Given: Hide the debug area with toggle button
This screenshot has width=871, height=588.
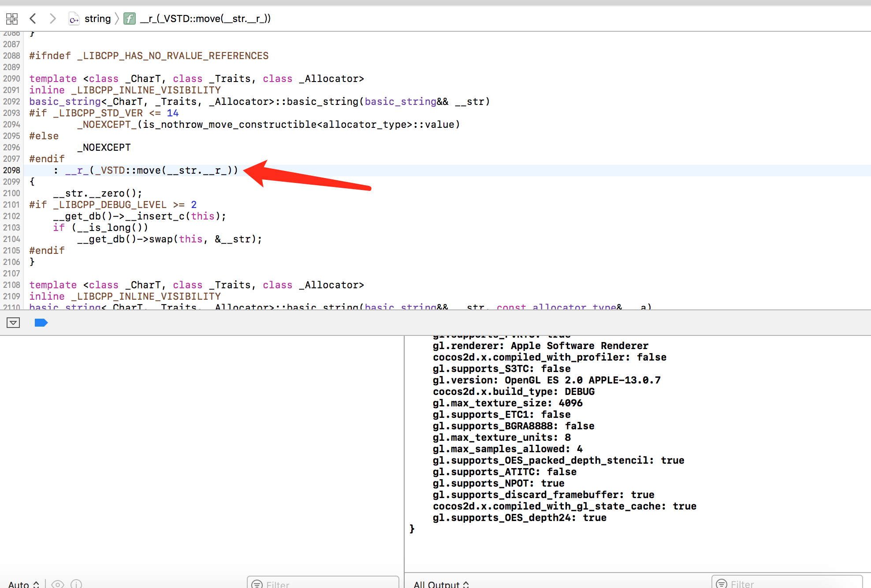Looking at the screenshot, I should click(13, 323).
